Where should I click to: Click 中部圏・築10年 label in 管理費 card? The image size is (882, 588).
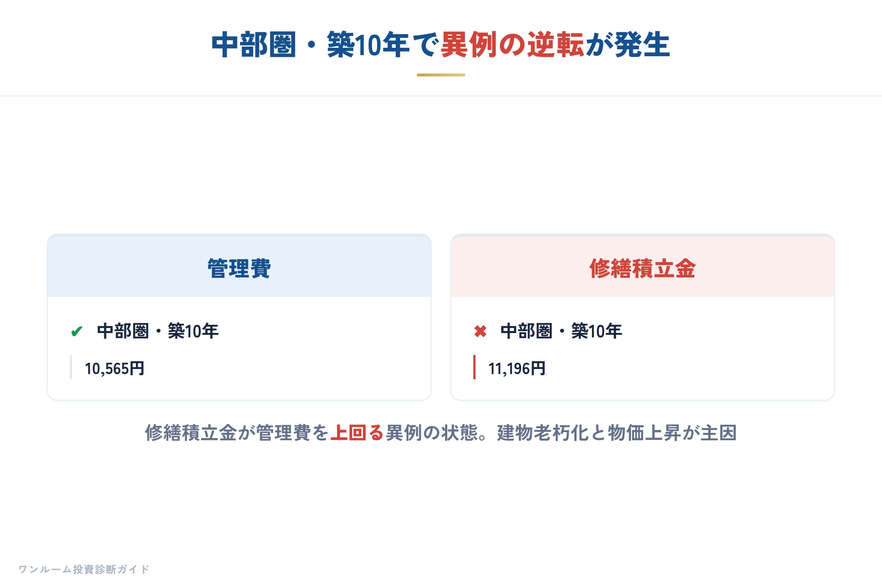tap(158, 331)
